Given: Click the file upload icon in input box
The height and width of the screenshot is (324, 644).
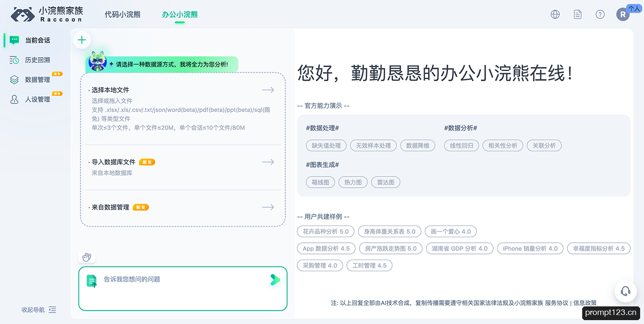Looking at the screenshot, I should tap(92, 281).
